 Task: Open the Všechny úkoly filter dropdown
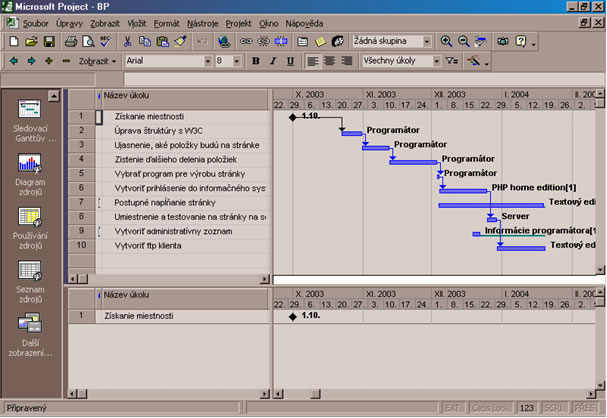436,61
